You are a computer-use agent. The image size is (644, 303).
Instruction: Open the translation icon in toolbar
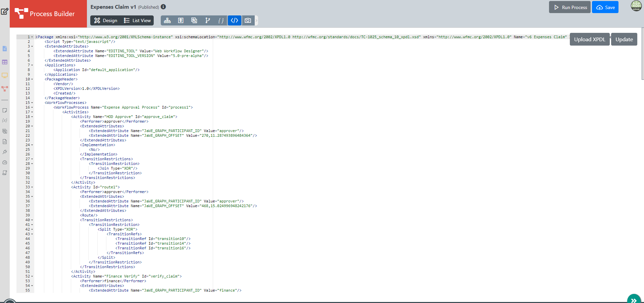194,20
